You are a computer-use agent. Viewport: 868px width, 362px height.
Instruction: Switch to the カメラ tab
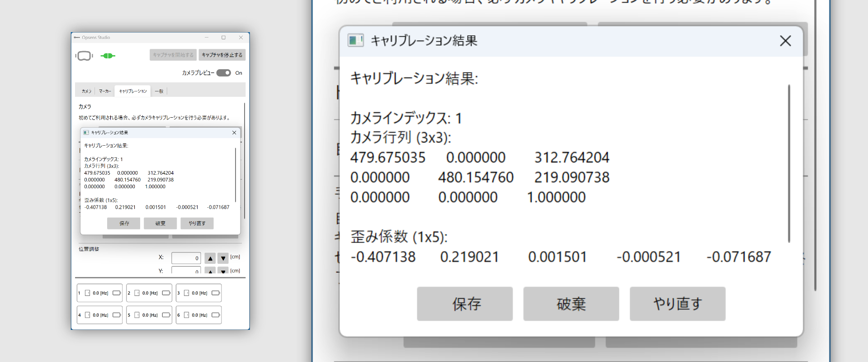86,91
